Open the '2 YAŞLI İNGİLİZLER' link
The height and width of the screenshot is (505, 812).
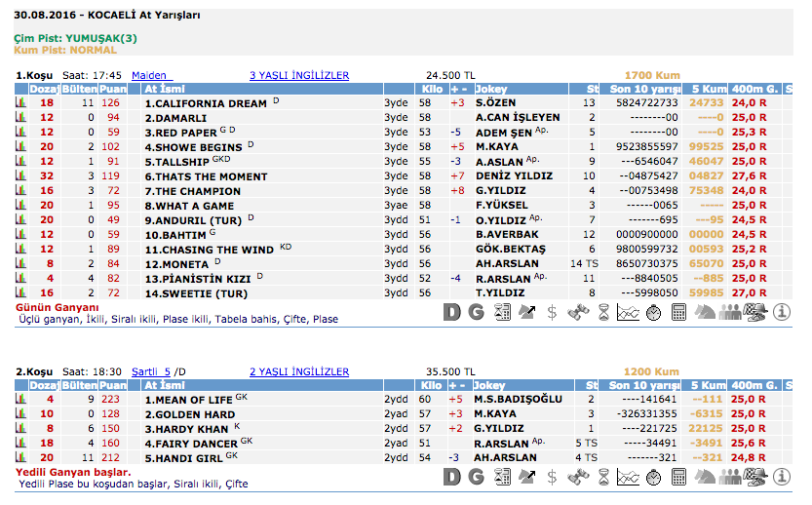click(299, 371)
